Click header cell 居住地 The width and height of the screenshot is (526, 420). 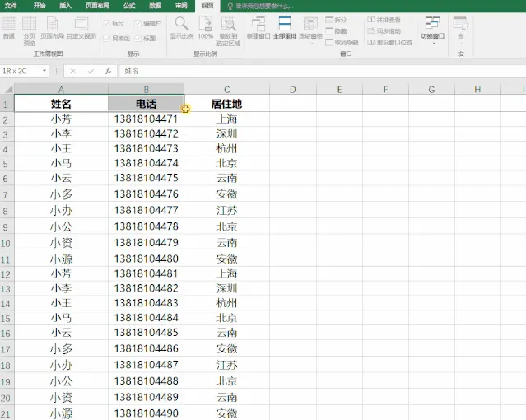click(226, 104)
